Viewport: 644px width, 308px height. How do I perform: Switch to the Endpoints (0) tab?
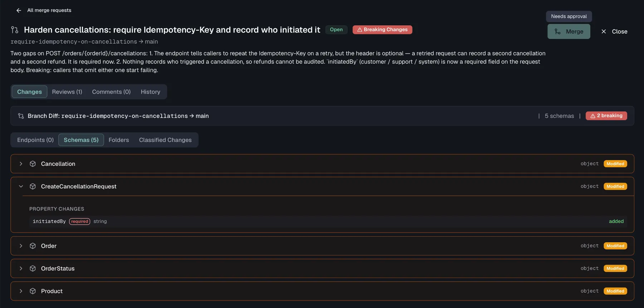pyautogui.click(x=35, y=140)
